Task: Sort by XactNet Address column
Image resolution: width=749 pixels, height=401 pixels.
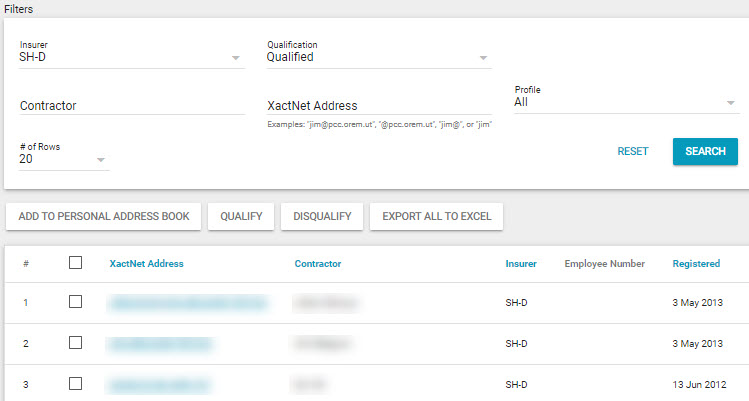Action: (146, 264)
